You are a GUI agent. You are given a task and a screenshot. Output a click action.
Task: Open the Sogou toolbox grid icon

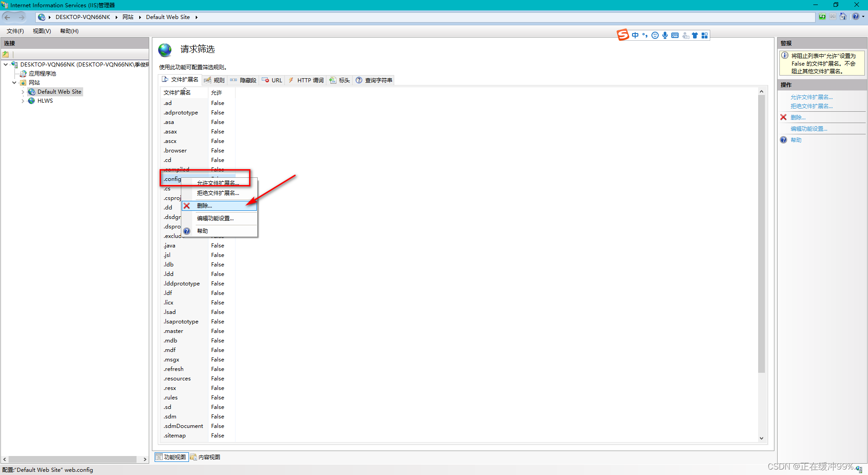(x=704, y=35)
